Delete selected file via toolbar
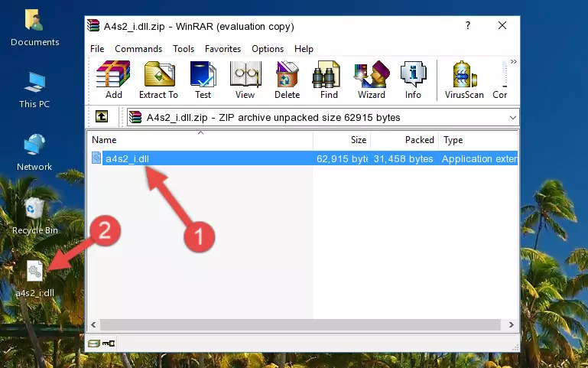This screenshot has height=368, width=588. 287,80
